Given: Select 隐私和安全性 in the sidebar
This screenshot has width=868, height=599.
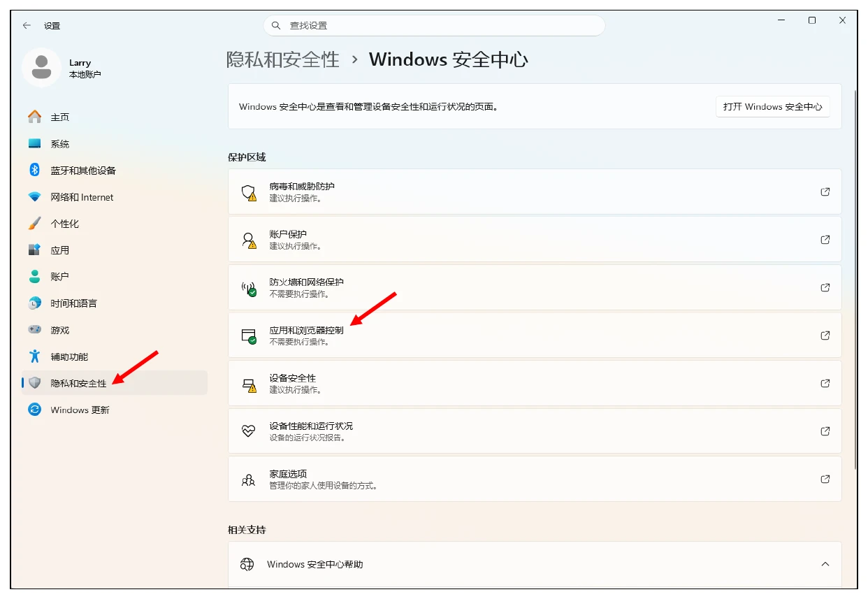Looking at the screenshot, I should 115,383.
